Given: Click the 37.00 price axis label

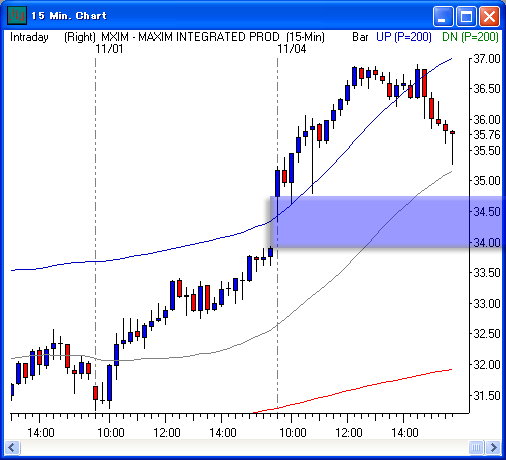Looking at the screenshot, I should (x=487, y=59).
